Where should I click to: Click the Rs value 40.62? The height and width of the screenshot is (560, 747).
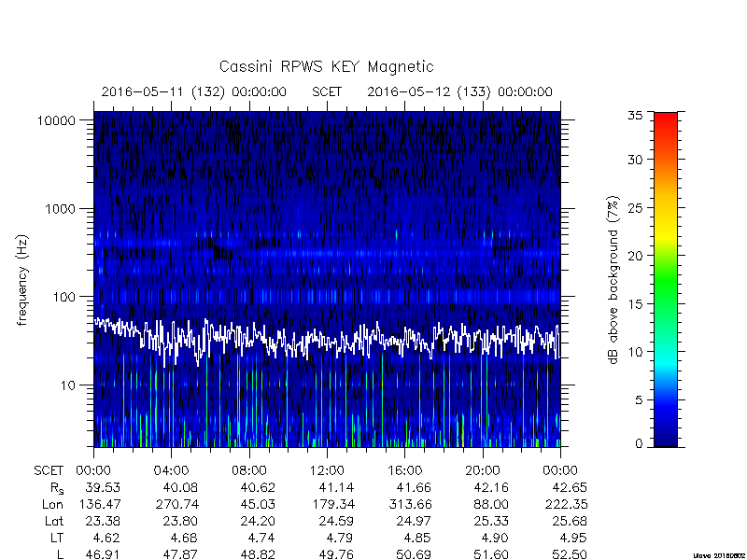pos(259,487)
